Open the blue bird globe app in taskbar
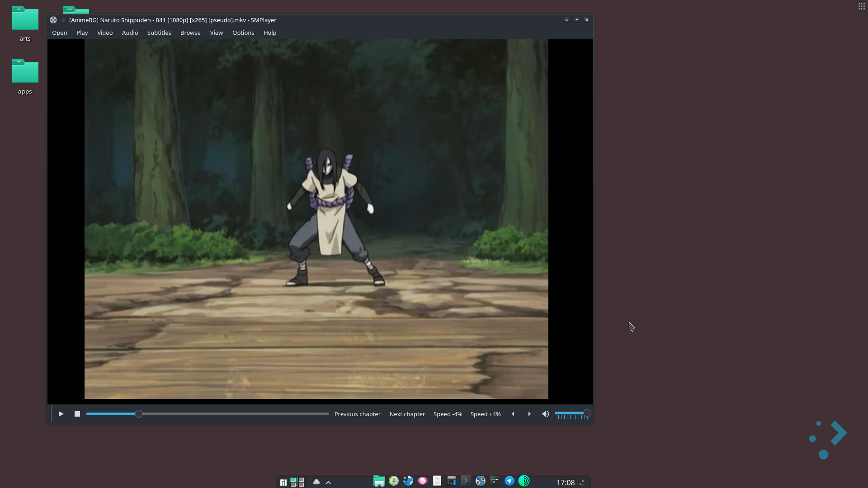This screenshot has width=868, height=488. pyautogui.click(x=408, y=481)
